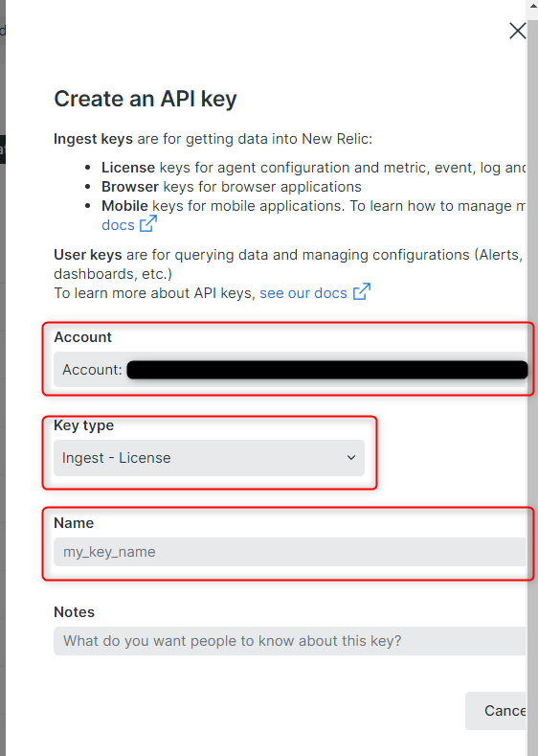Click the bold 'License' bullet text
Screen dimensions: 538x756
pos(128,168)
